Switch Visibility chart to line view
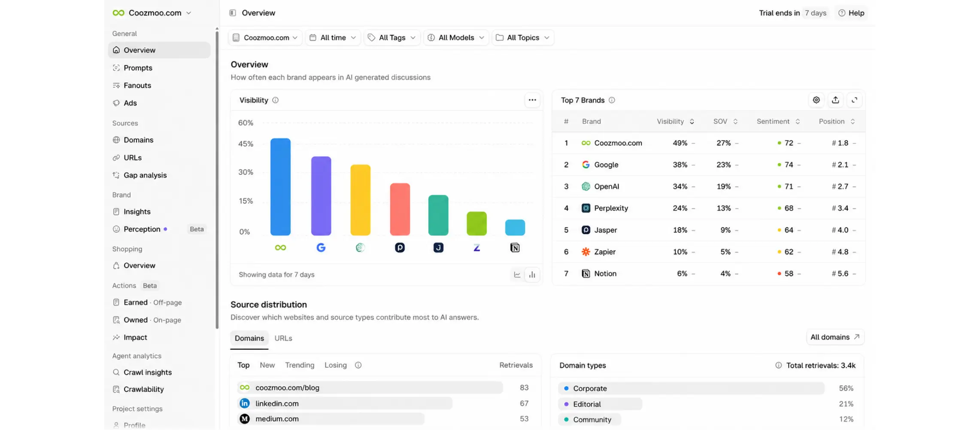980x430 pixels. 517,275
